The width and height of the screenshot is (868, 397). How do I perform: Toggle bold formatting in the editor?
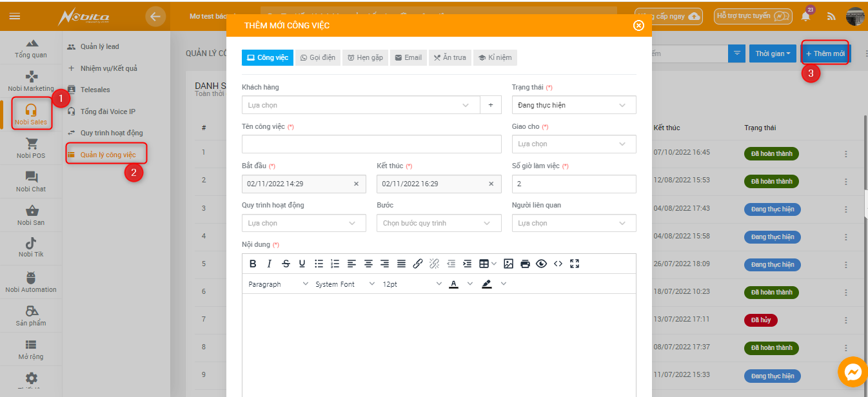tap(253, 264)
